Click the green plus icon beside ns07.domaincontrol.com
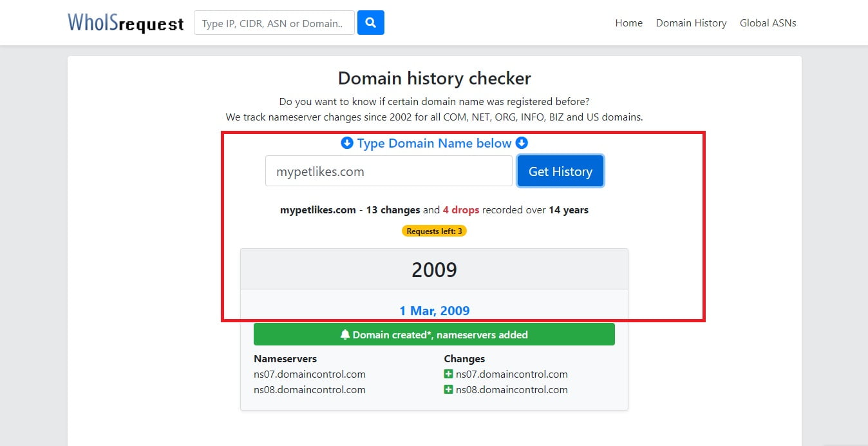 [449, 374]
